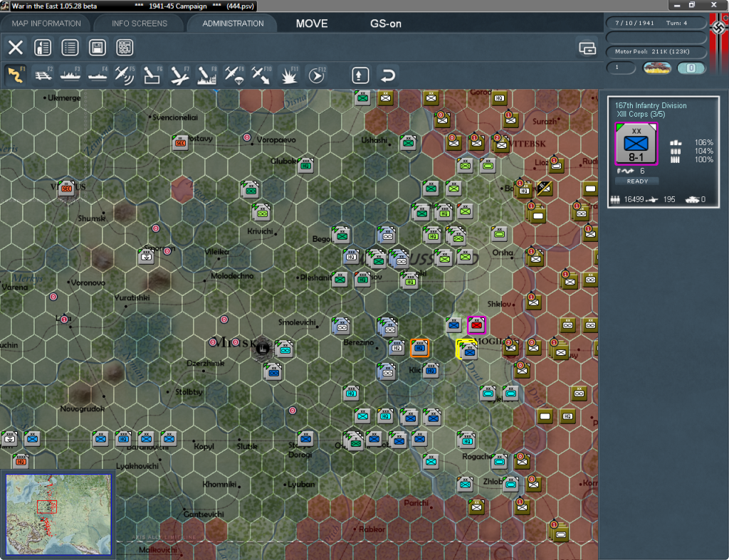Open the Map Information tab
729x560 pixels.
click(46, 23)
